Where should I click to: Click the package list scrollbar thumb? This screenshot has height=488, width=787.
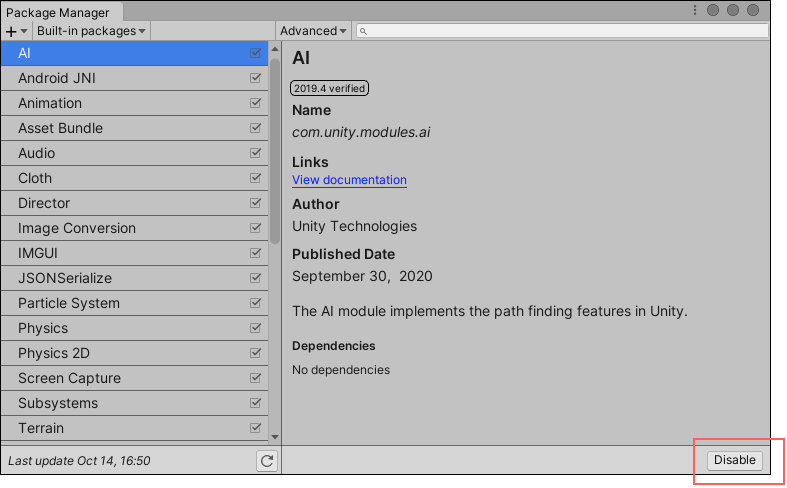coord(275,151)
